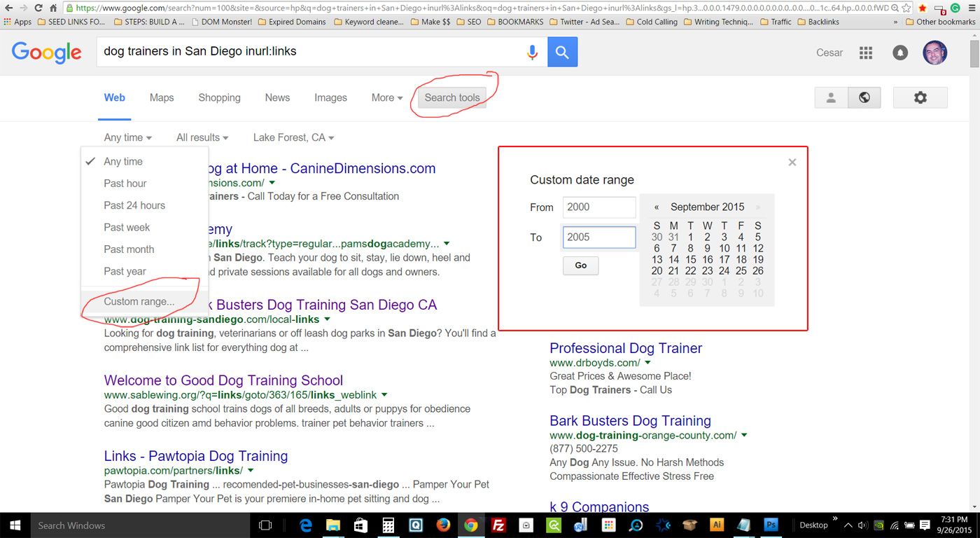Viewport: 980px width, 538px height.
Task: Expand arrow beside dog-training-sandiego.com/local-links
Action: coord(327,319)
